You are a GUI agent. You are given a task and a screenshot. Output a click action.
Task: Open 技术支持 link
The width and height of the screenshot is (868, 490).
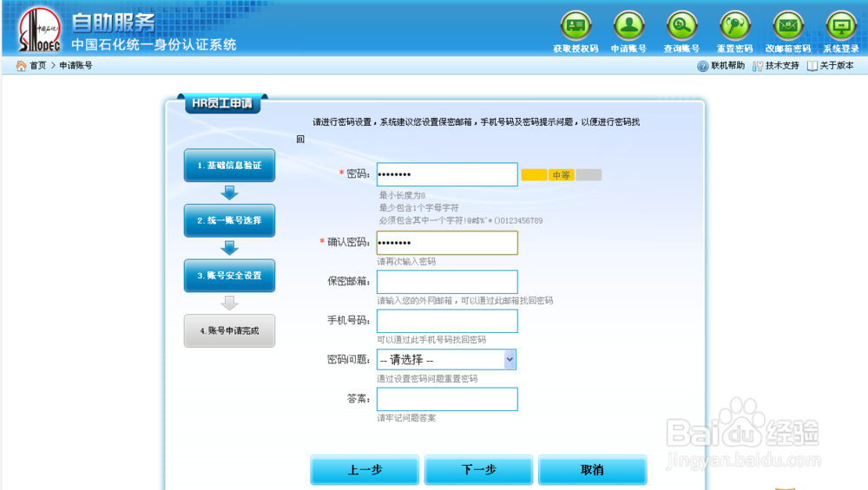coord(782,65)
